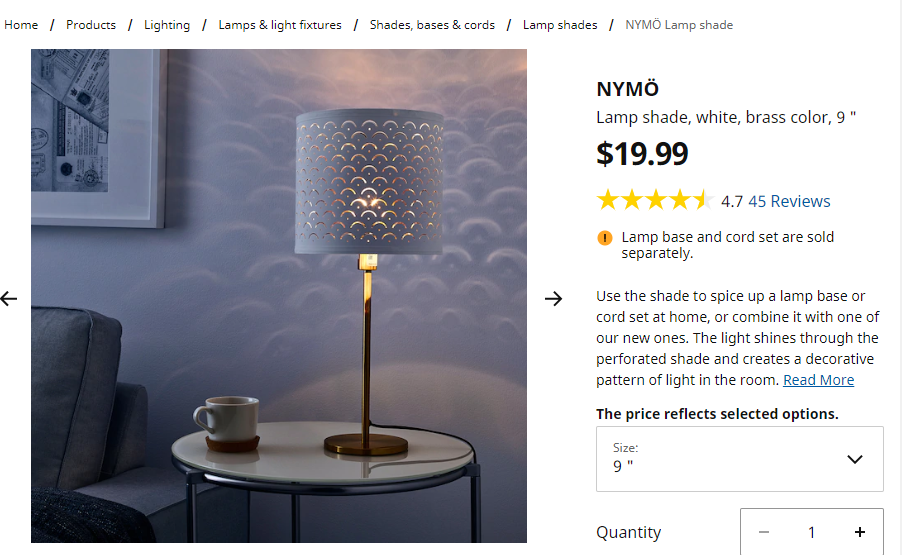Screen dimensions: 902x555
Task: Increase quantity with plus button
Action: [859, 532]
